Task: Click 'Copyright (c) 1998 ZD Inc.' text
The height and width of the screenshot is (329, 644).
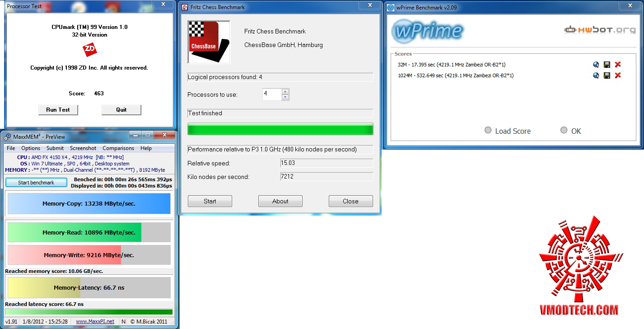Action: 89,68
